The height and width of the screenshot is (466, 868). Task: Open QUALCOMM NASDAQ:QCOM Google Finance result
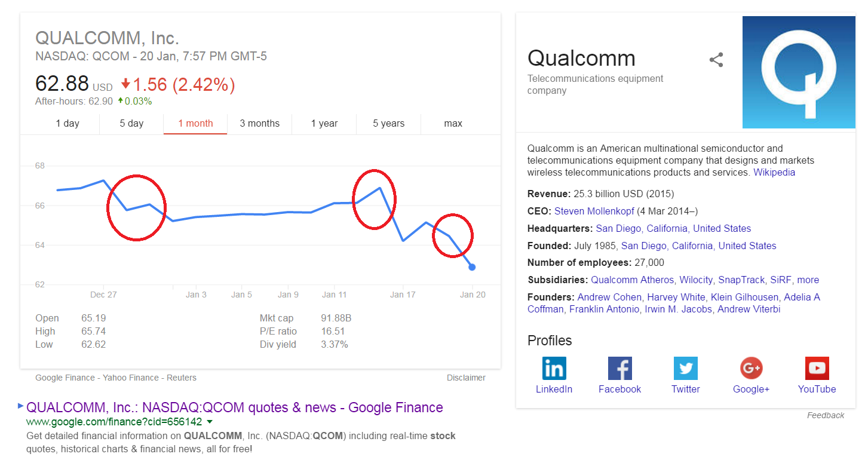click(x=235, y=407)
